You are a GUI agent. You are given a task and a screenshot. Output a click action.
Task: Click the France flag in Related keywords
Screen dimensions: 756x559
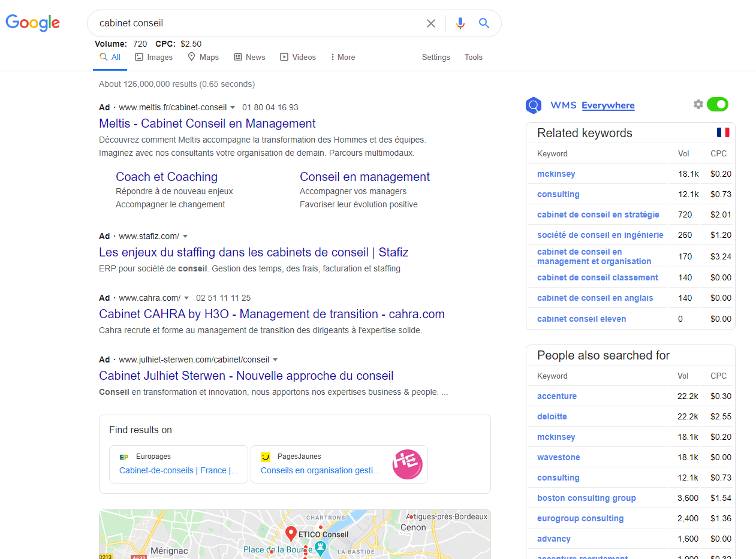723,132
